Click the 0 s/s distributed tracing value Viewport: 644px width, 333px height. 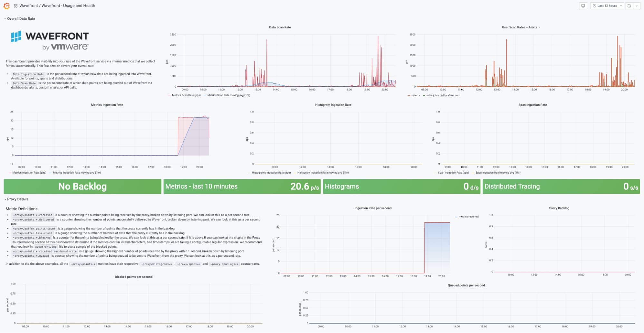point(631,186)
